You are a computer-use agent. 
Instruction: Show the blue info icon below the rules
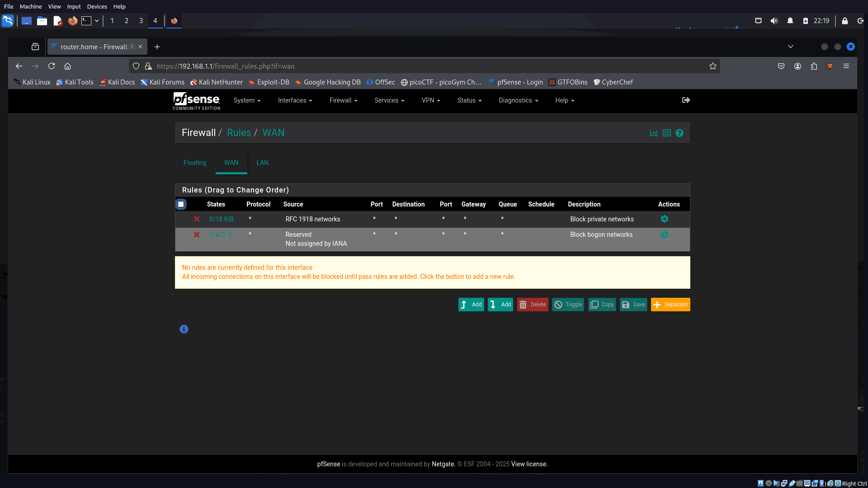(x=184, y=329)
